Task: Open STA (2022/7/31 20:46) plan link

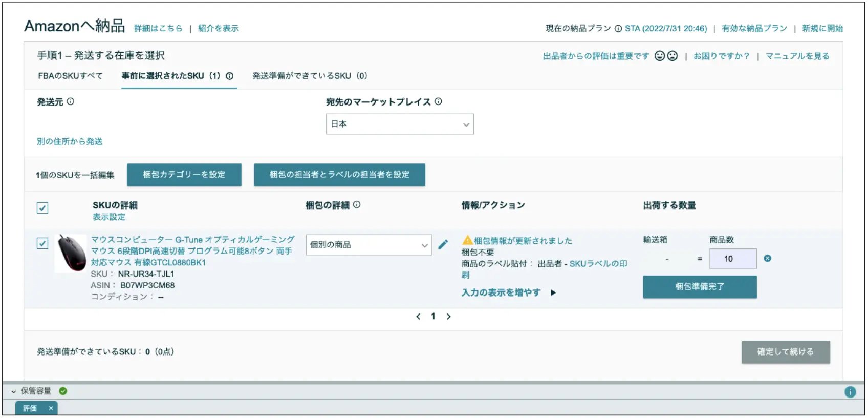Action: pos(666,29)
